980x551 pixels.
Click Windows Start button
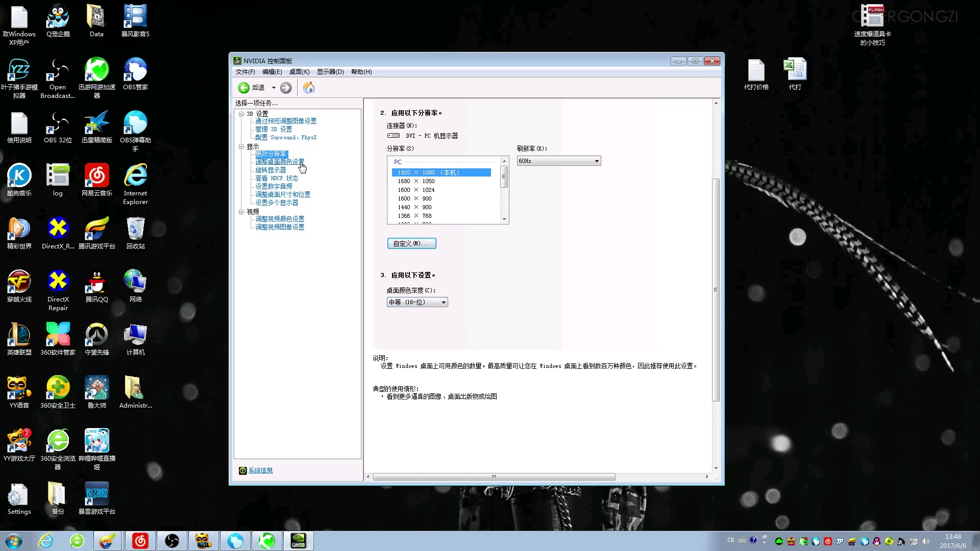14,541
